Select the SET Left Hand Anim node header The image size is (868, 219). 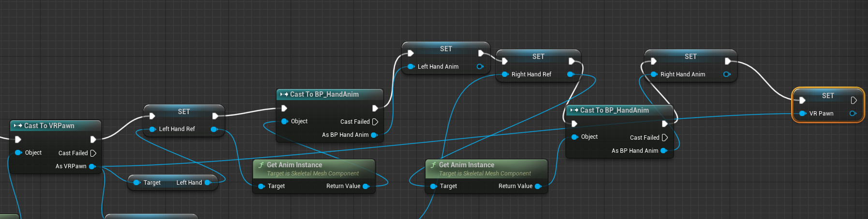(446, 49)
